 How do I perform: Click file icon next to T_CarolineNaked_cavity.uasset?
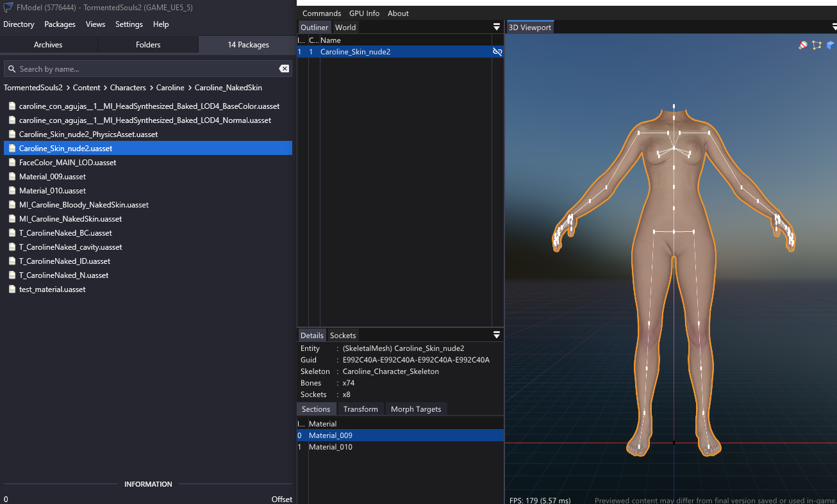[x=12, y=247]
